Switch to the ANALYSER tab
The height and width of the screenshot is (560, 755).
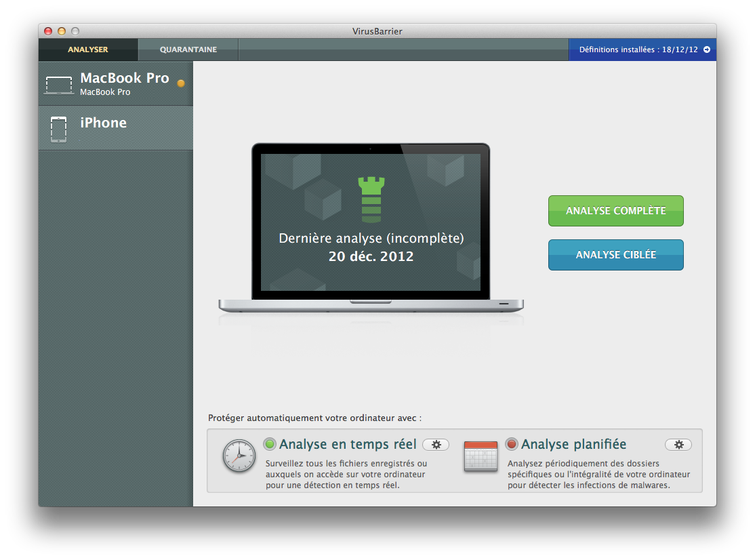(x=88, y=49)
